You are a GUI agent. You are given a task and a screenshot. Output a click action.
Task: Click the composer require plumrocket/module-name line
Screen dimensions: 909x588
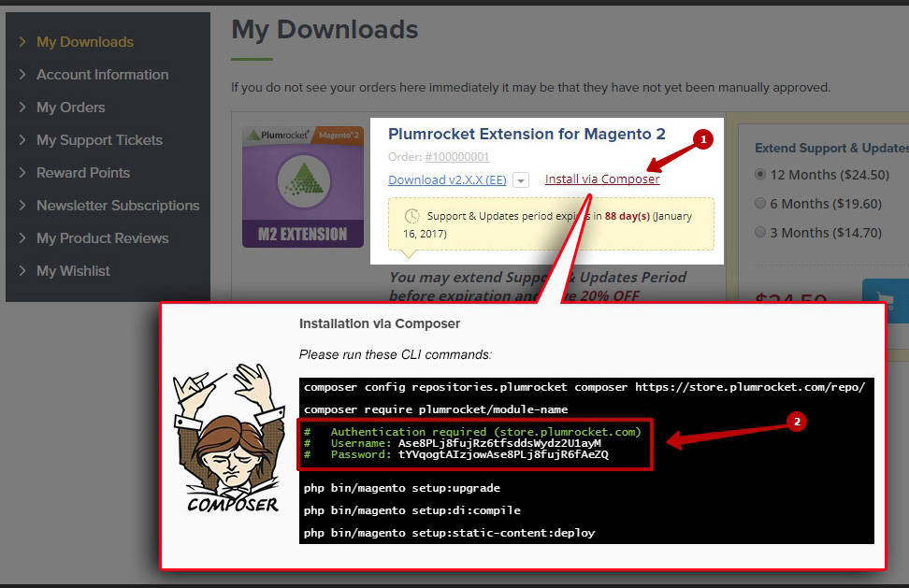(436, 409)
